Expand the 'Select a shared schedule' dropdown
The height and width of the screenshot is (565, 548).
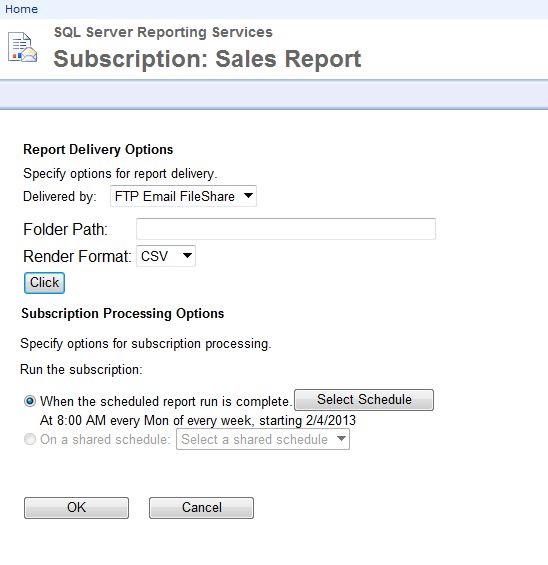(x=263, y=439)
